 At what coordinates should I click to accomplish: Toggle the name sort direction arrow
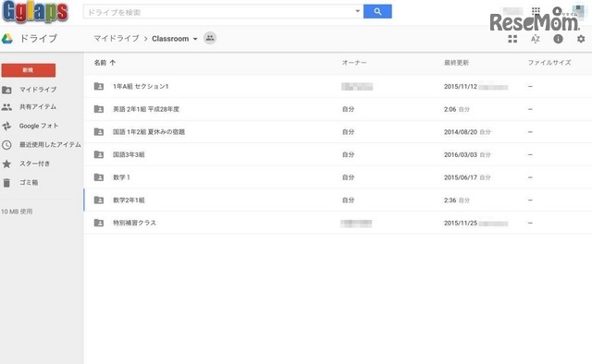click(x=113, y=63)
